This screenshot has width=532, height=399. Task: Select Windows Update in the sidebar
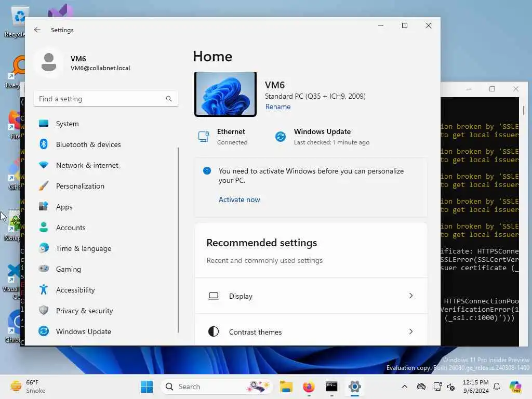click(105, 331)
